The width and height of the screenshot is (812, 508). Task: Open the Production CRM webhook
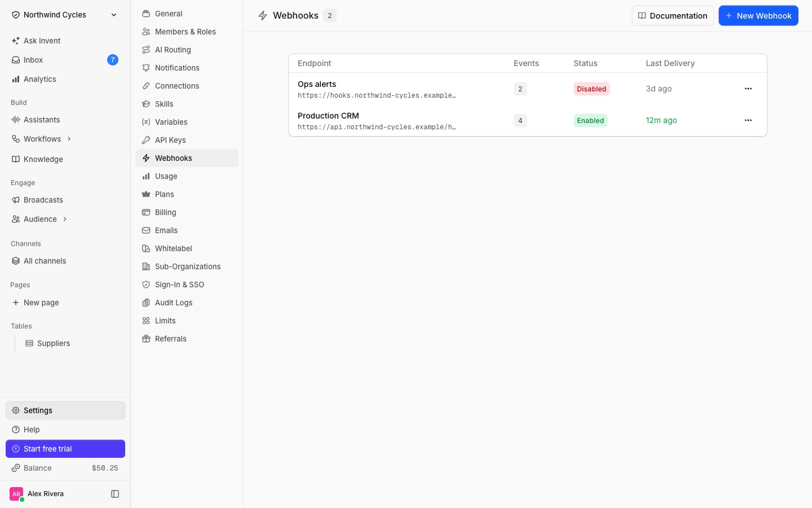[328, 116]
